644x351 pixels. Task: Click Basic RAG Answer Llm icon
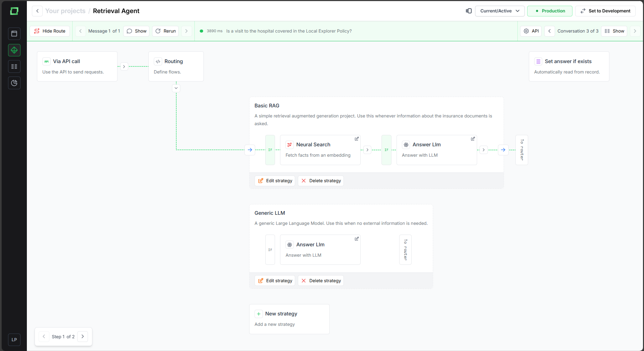pos(406,145)
